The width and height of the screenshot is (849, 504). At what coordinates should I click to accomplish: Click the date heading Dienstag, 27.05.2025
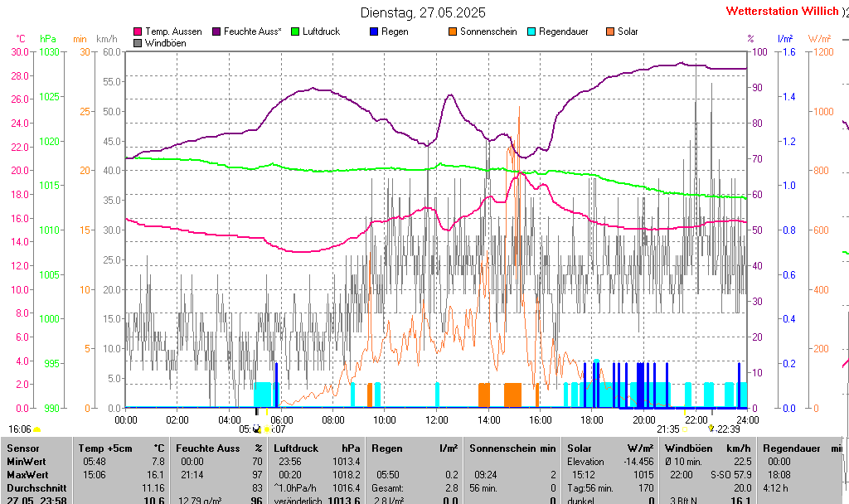424,13
